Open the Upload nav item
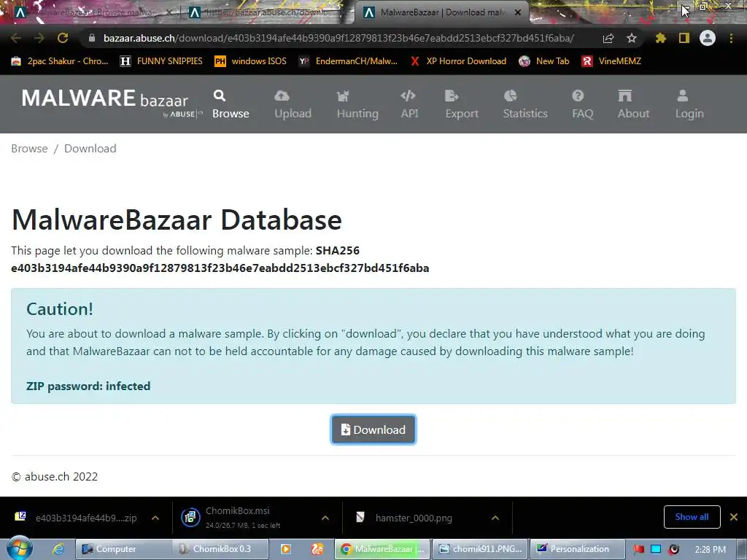 (x=293, y=104)
